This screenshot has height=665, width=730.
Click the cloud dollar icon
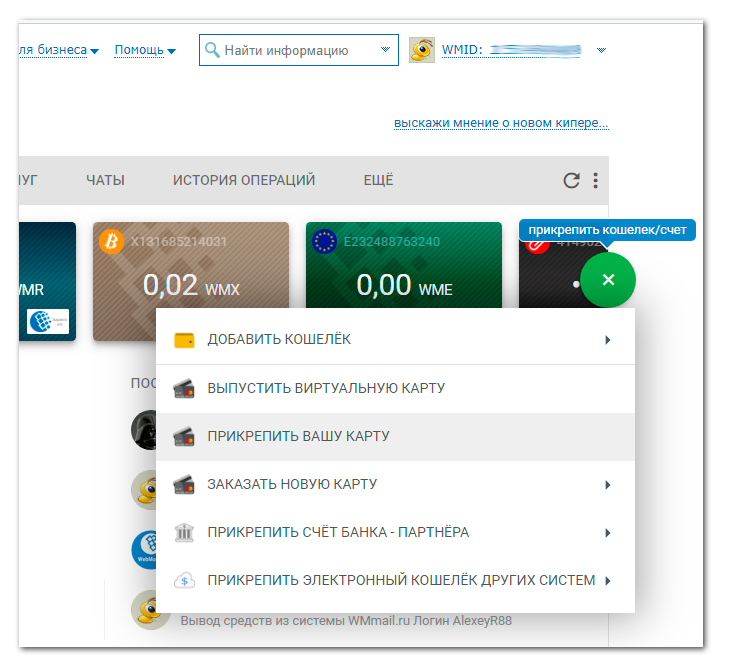(x=184, y=580)
